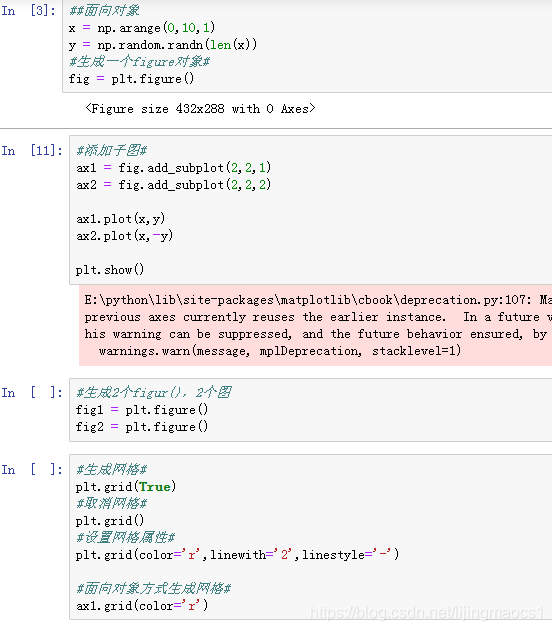
Task: Click the comment '#生成2个figur(), 2个图'
Action: (x=154, y=392)
